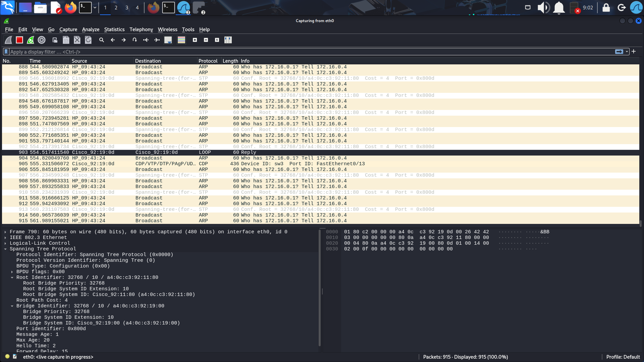644x362 pixels.
Task: Click the display filter input field
Action: click(x=312, y=52)
